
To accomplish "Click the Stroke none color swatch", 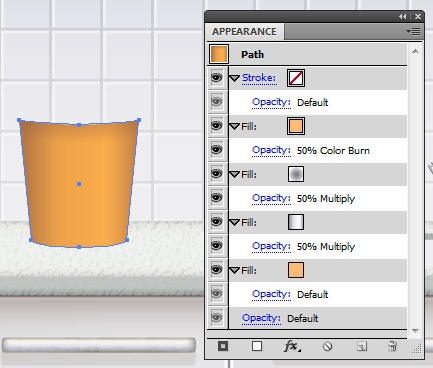I will click(296, 78).
